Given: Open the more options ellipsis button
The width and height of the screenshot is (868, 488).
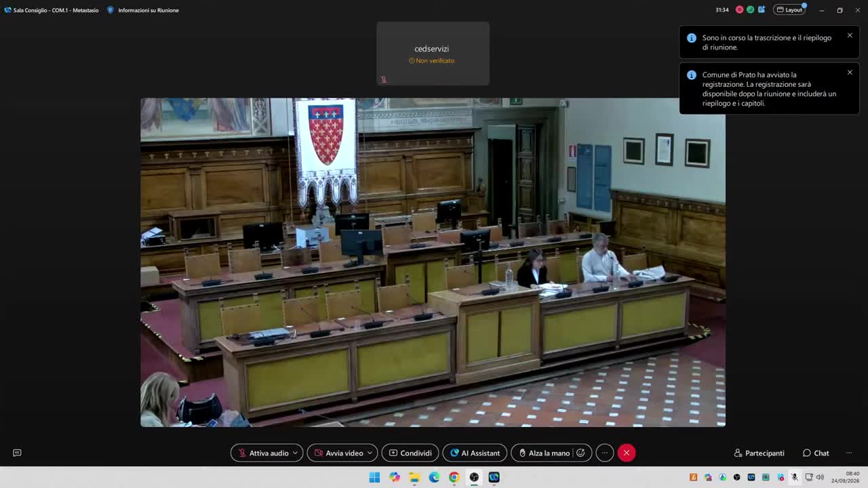Looking at the screenshot, I should pyautogui.click(x=605, y=453).
